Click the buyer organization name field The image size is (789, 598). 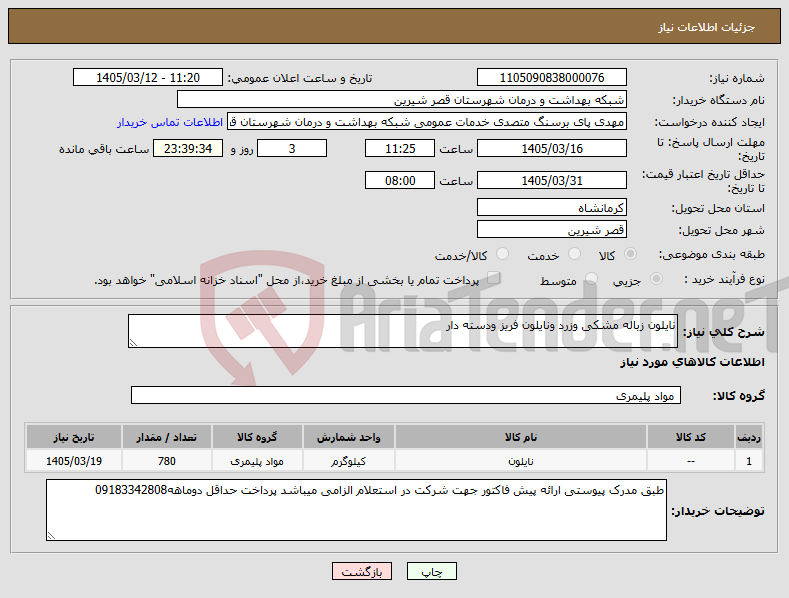click(x=402, y=100)
